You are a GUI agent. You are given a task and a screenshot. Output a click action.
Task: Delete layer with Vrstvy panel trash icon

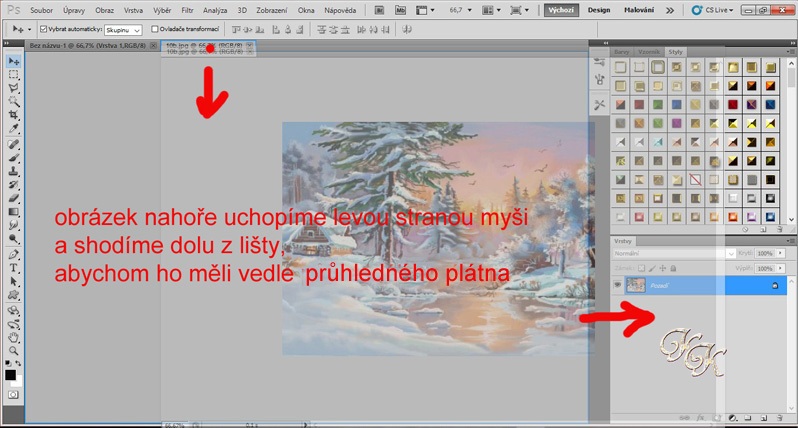tap(780, 418)
